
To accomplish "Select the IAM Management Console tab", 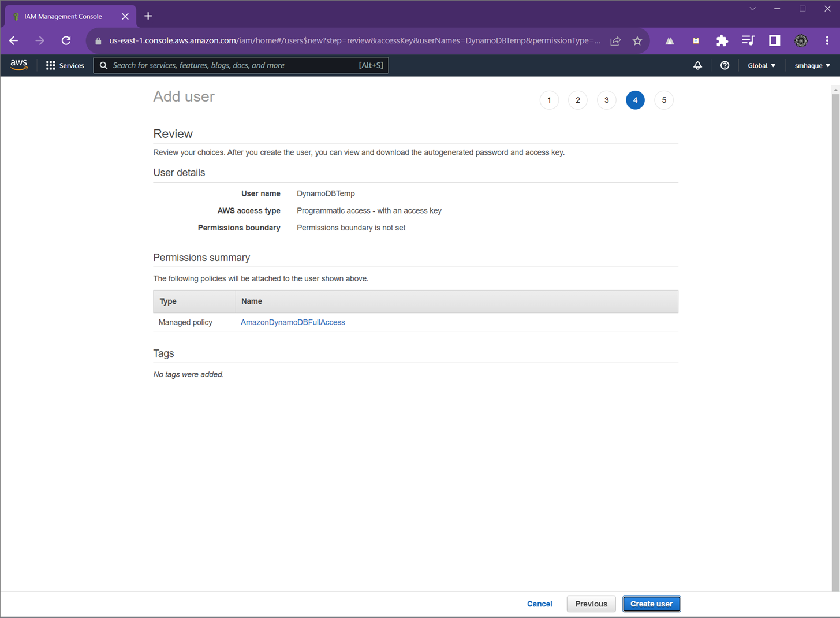I will coord(64,16).
